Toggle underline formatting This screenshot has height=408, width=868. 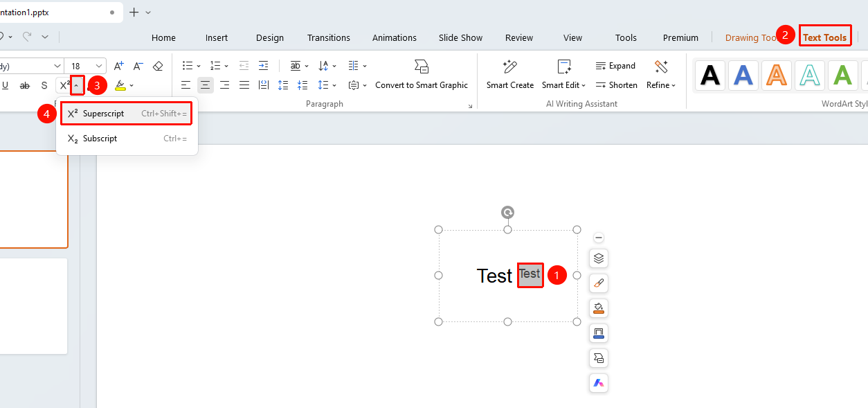(6, 85)
